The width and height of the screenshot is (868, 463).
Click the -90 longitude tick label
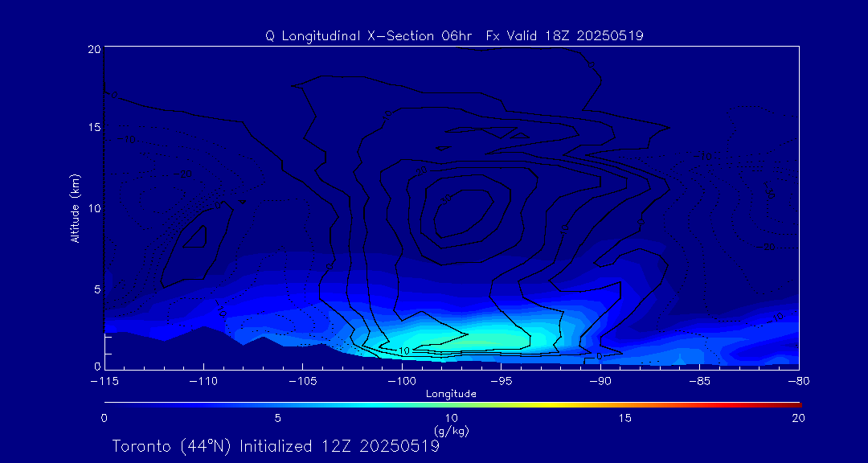tap(600, 382)
